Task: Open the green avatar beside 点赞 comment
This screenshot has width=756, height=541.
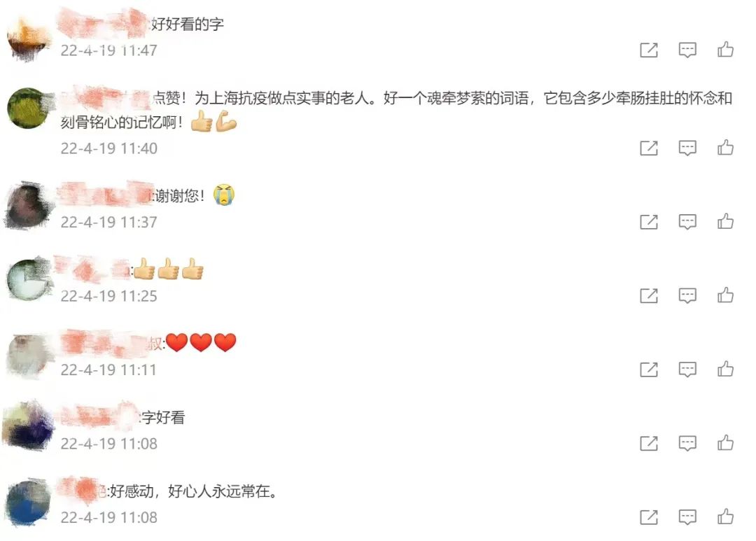Action: (x=29, y=108)
